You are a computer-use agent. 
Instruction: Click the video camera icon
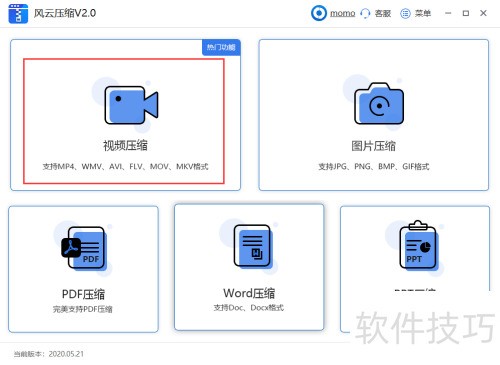tap(131, 105)
